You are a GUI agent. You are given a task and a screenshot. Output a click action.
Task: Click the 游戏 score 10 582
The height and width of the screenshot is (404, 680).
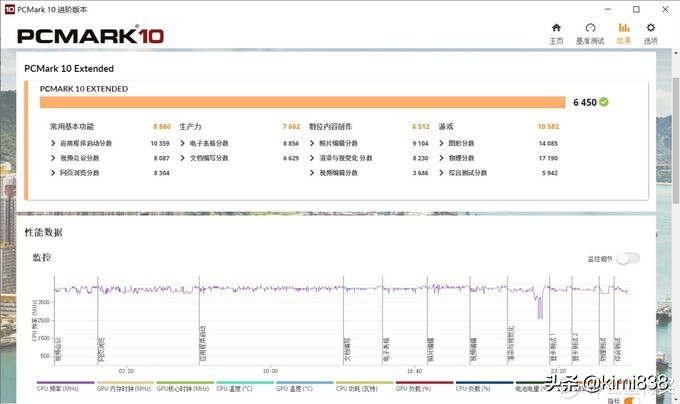coord(548,127)
